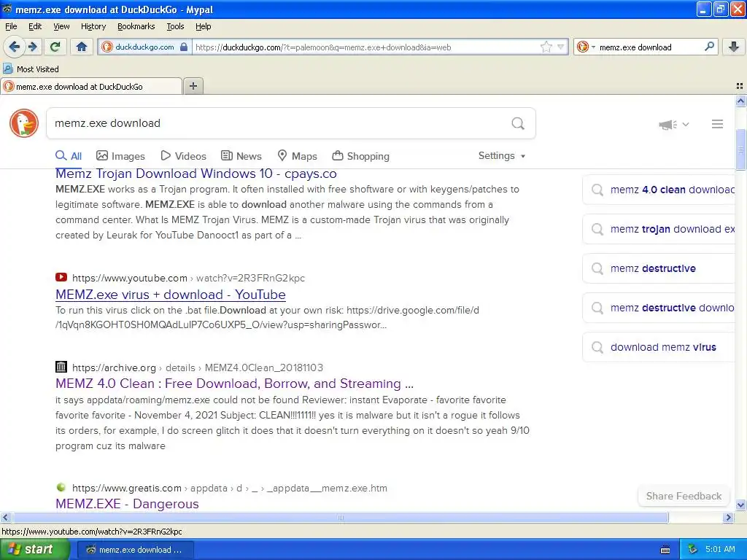Switch to Videos results
Viewport: 747px width, 560px height.
click(183, 156)
